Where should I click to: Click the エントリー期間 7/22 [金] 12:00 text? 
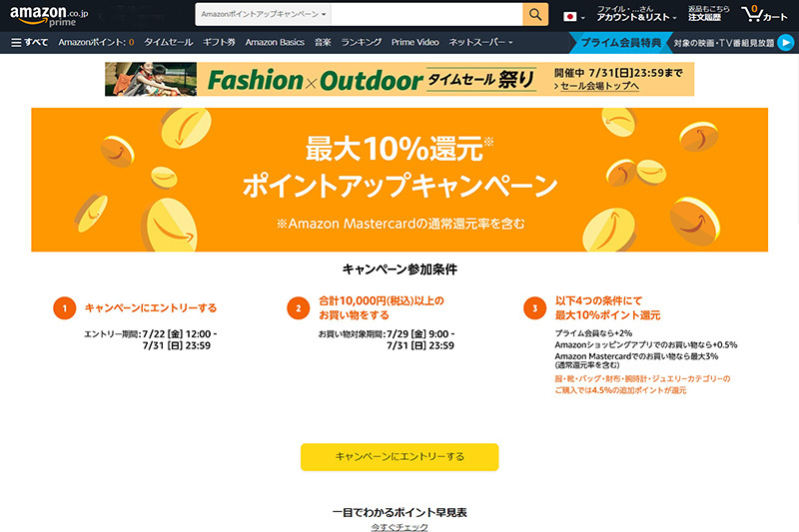[x=151, y=334]
